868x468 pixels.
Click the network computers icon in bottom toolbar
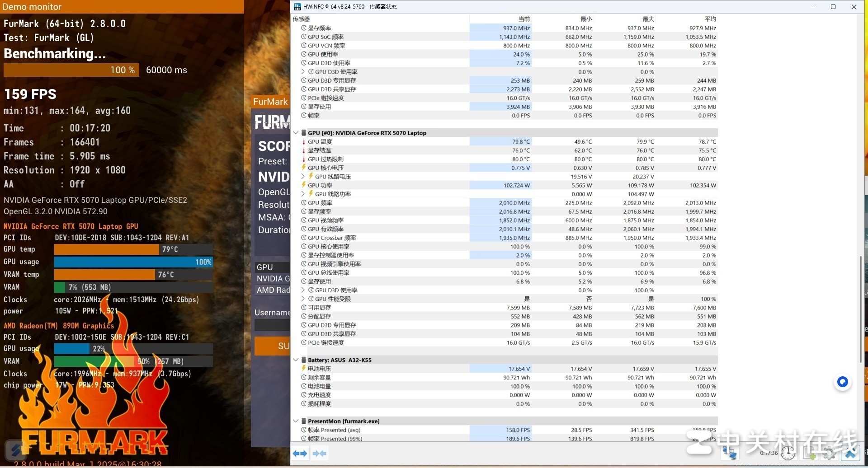point(730,453)
